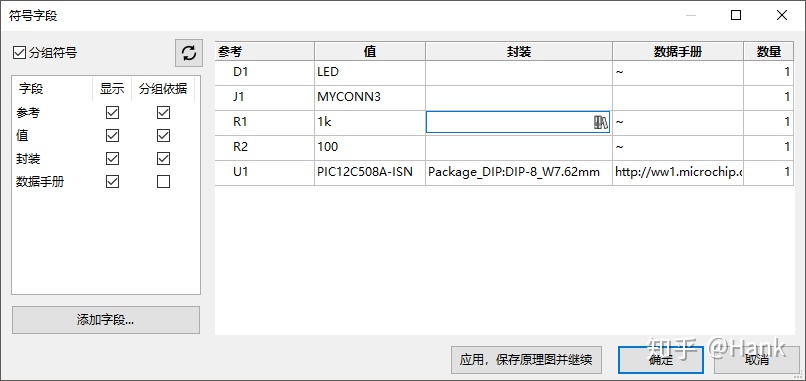The height and width of the screenshot is (381, 806).
Task: Maximize the 符号字段 dialog window
Action: [x=736, y=15]
